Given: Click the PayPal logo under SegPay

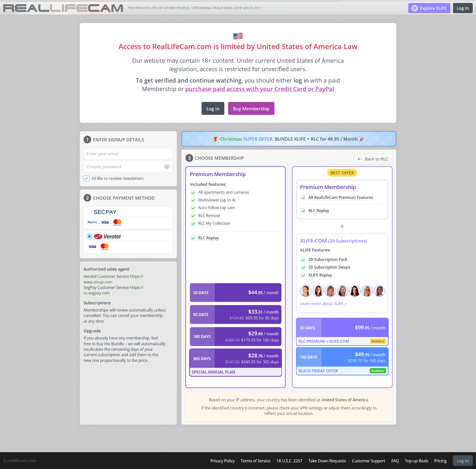Looking at the screenshot, I should (92, 222).
